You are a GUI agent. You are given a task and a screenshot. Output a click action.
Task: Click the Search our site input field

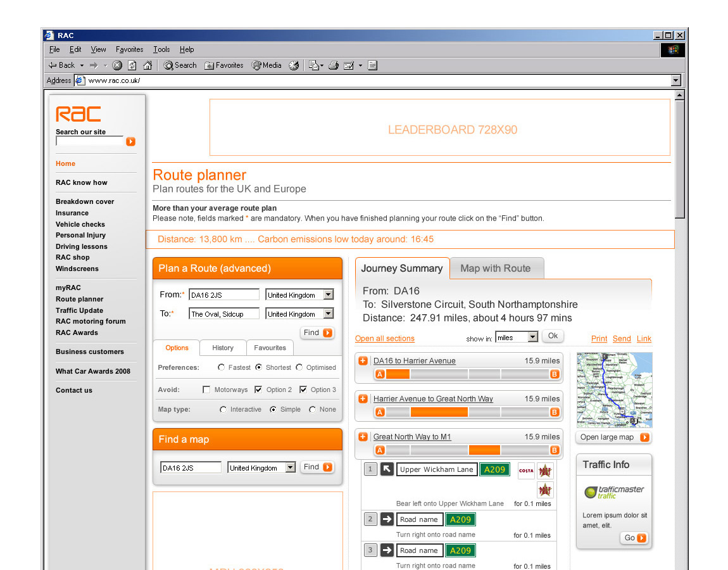[x=90, y=141]
